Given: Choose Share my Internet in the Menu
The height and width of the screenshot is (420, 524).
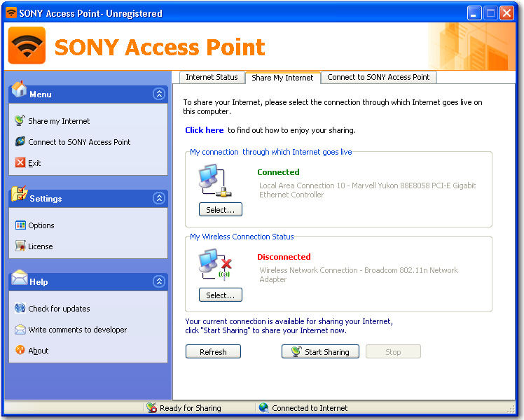Looking at the screenshot, I should (x=59, y=121).
